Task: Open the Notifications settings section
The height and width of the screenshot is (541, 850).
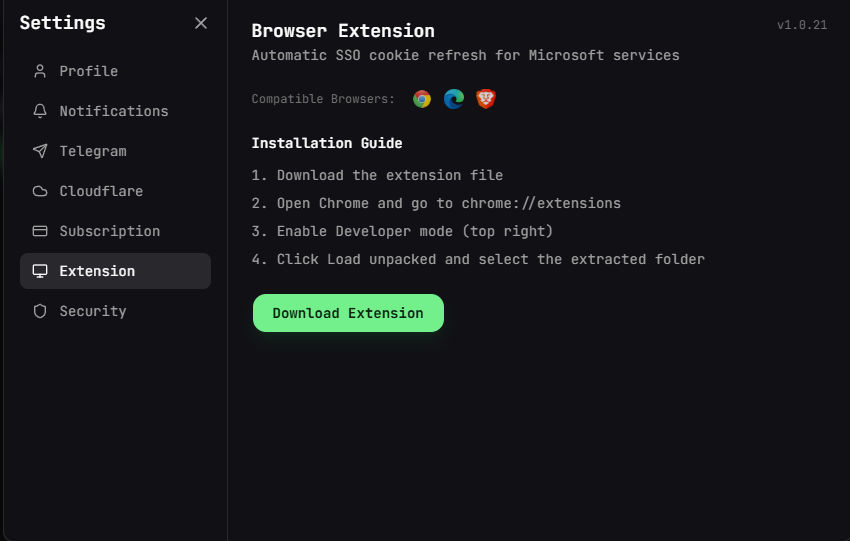Action: [x=115, y=111]
